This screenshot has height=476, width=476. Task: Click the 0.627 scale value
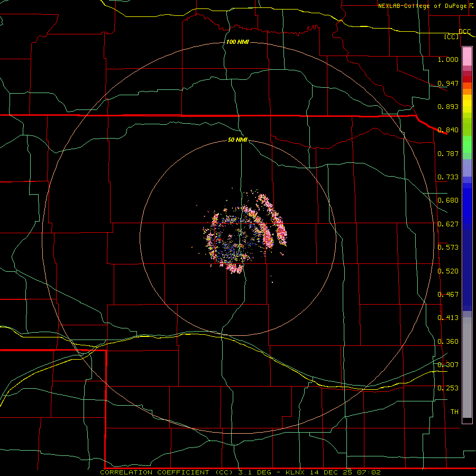tap(448, 224)
